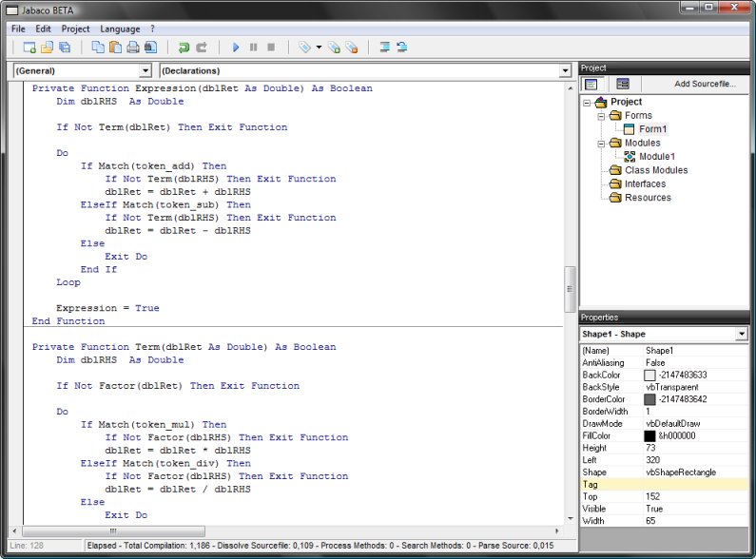Click the Shape vbShapeRectangle value

click(x=681, y=472)
